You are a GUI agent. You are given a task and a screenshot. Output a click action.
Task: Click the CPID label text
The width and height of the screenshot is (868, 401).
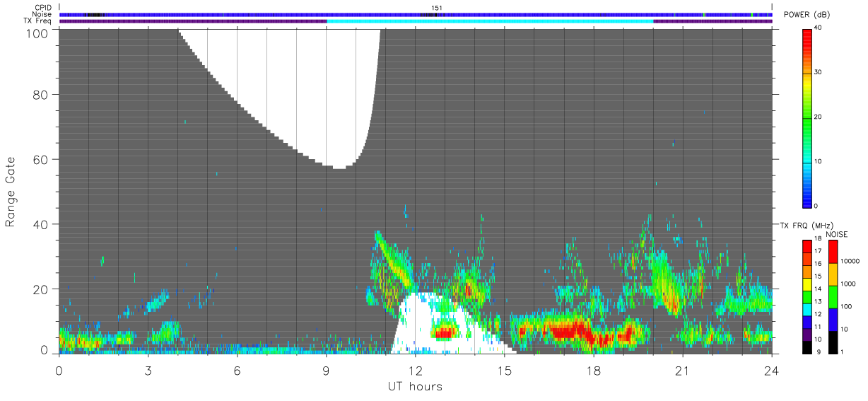click(43, 8)
